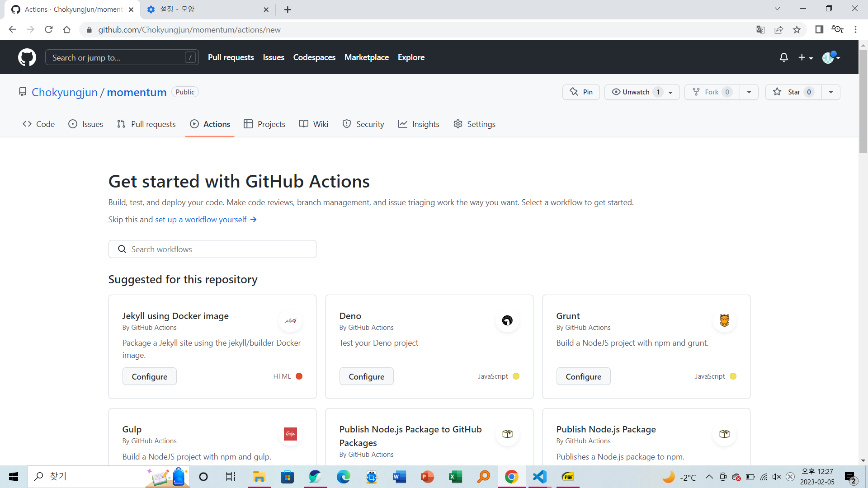Pin the momentum repository
Viewport: 868px width, 488px height.
[581, 92]
